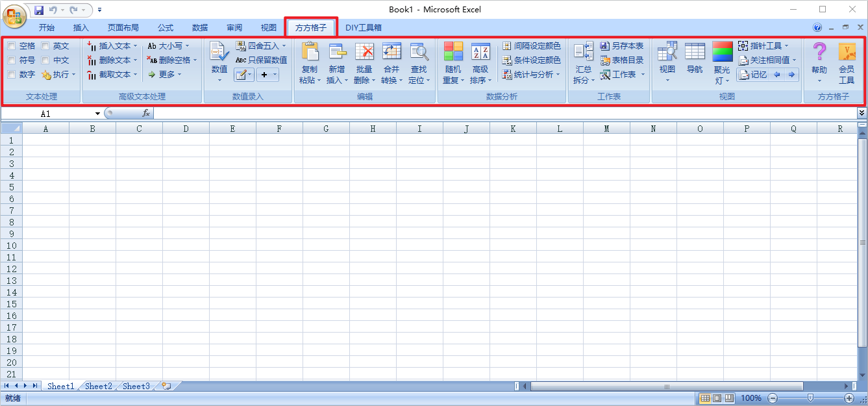Click the 会员工具 icon
This screenshot has width=868, height=406.
pos(847,52)
